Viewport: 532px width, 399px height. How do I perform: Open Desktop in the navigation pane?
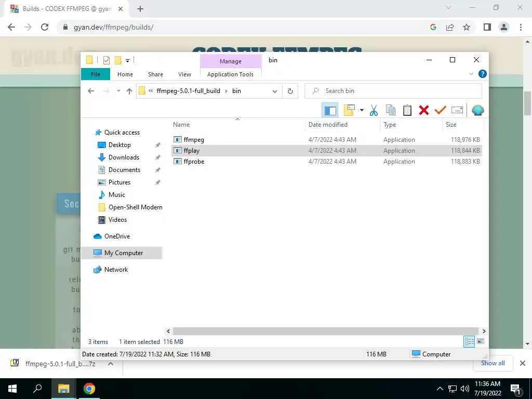pos(119,145)
